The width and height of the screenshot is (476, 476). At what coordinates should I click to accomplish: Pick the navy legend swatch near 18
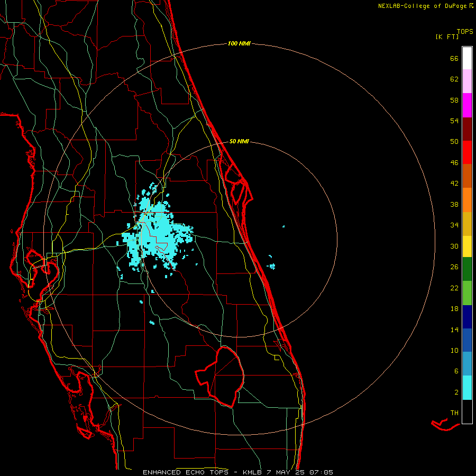[467, 317]
